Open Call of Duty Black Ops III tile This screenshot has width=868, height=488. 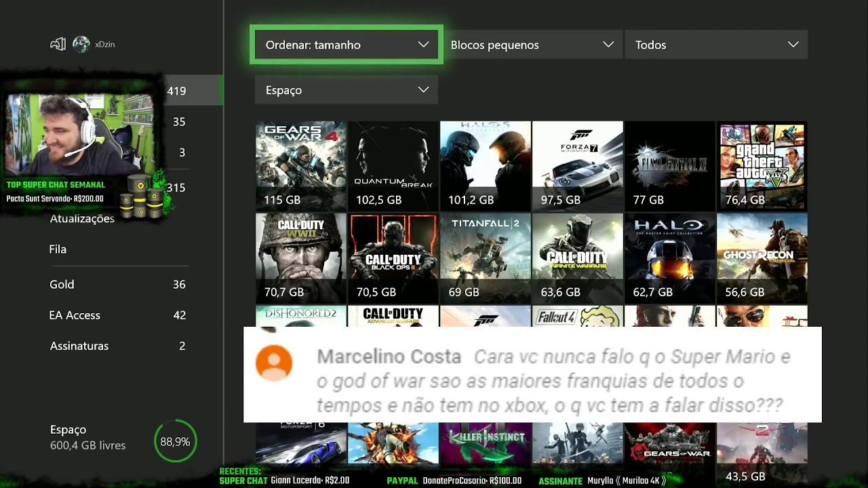coord(393,258)
